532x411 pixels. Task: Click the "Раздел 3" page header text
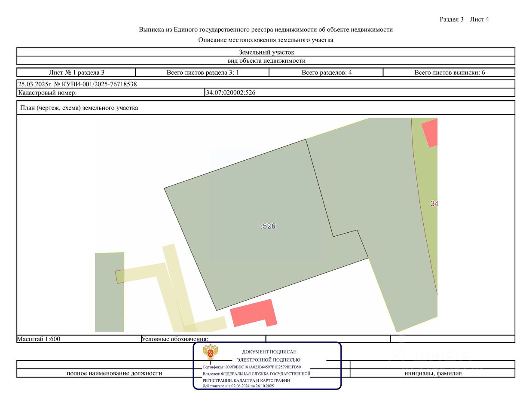point(452,19)
